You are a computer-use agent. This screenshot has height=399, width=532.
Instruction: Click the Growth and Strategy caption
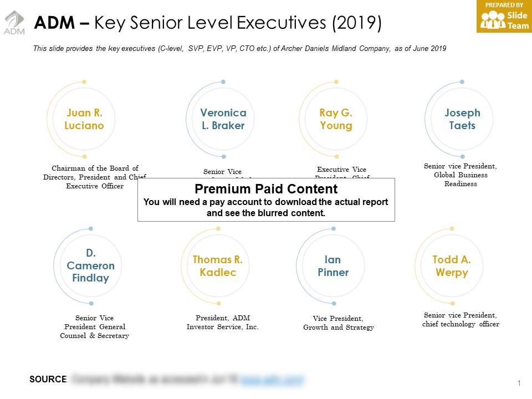tap(339, 323)
